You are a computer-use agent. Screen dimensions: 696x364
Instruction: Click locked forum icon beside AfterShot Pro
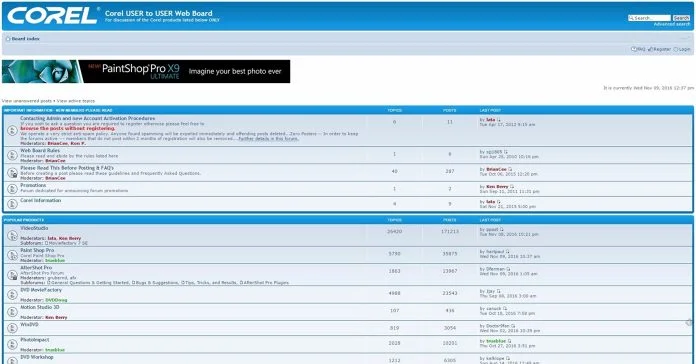pyautogui.click(x=12, y=275)
